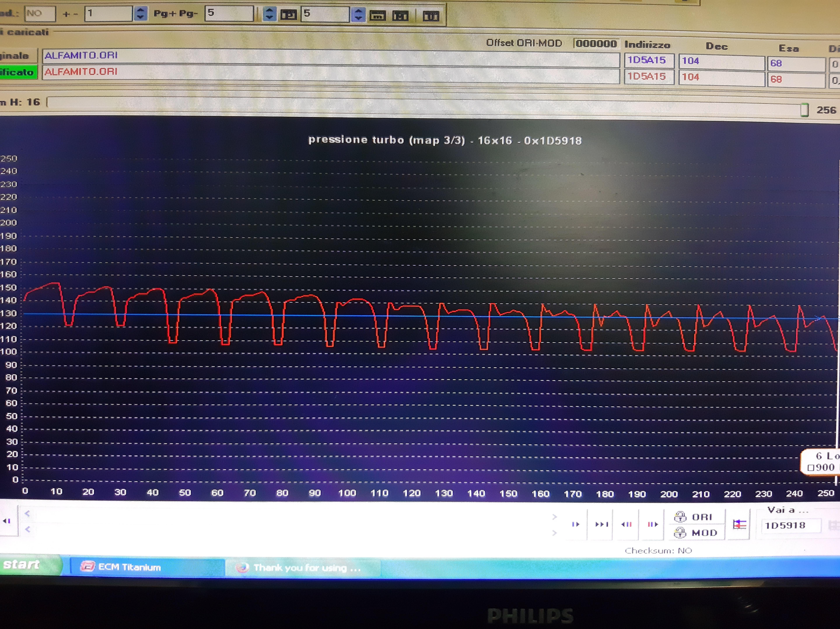Click the red Dec value 104
The width and height of the screenshot is (840, 629).
click(x=722, y=78)
